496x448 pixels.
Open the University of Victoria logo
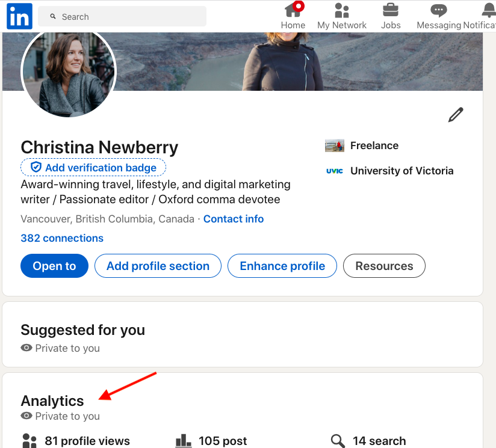pos(335,171)
